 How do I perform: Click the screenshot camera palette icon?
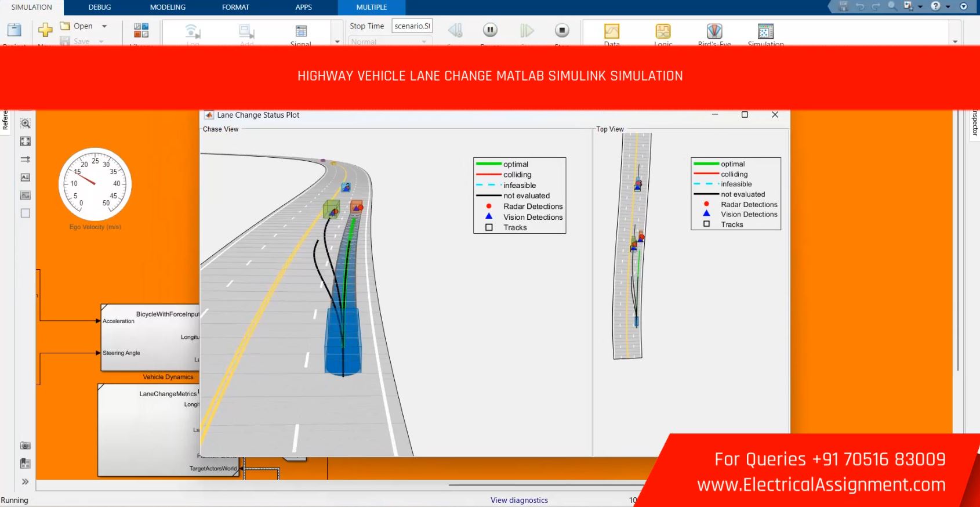tap(26, 446)
